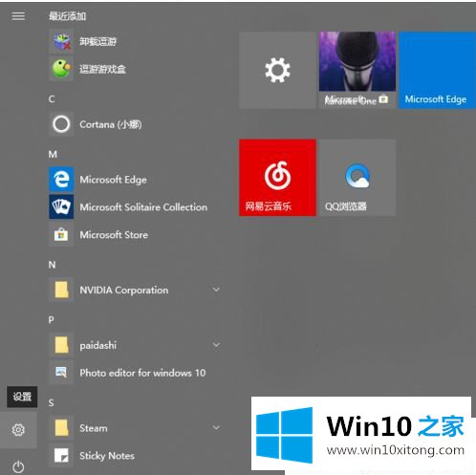Image resolution: width=476 pixels, height=475 pixels.
Task: Expand the Steam folder chevron
Action: click(x=216, y=427)
